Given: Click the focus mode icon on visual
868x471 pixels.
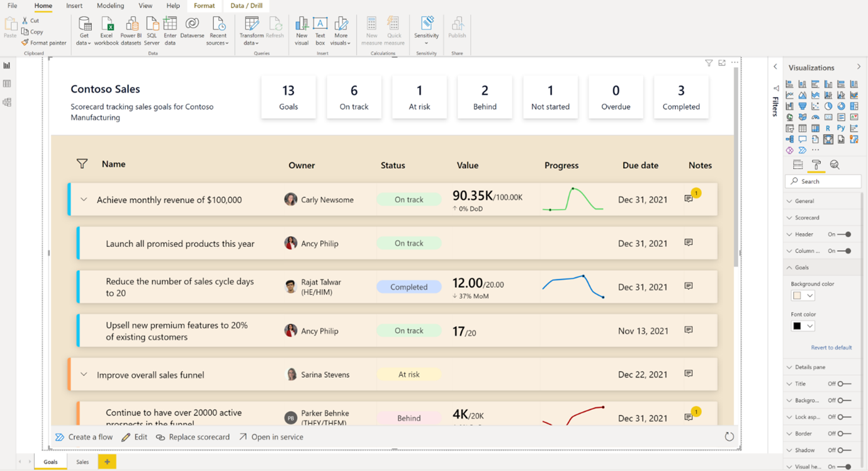Looking at the screenshot, I should (x=722, y=63).
